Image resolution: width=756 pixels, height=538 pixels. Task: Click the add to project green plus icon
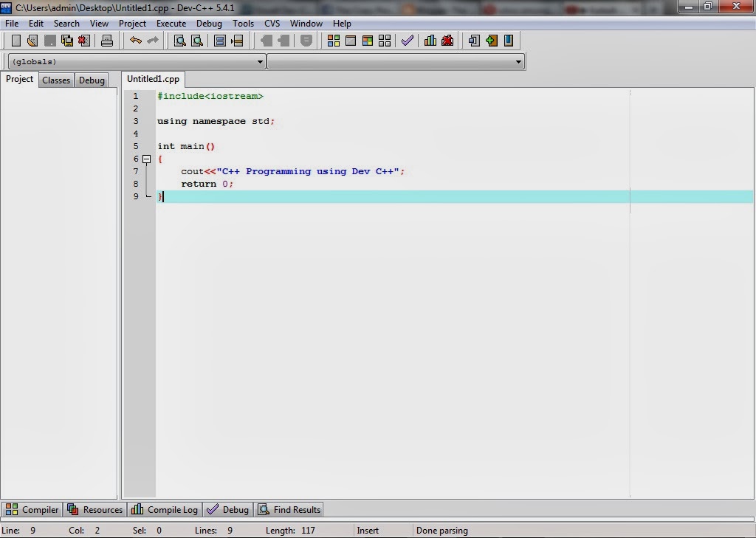[491, 41]
